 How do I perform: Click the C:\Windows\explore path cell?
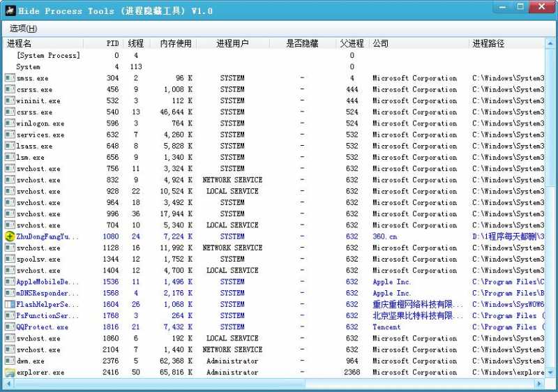coord(508,372)
